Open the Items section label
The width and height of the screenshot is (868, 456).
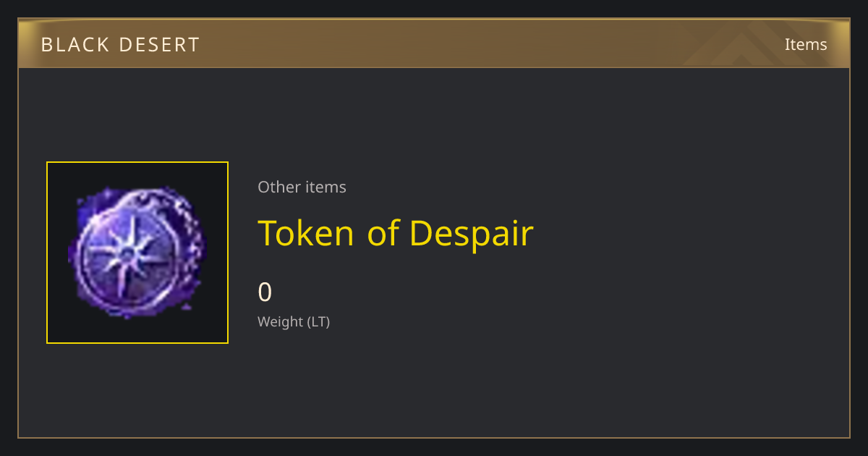click(806, 44)
